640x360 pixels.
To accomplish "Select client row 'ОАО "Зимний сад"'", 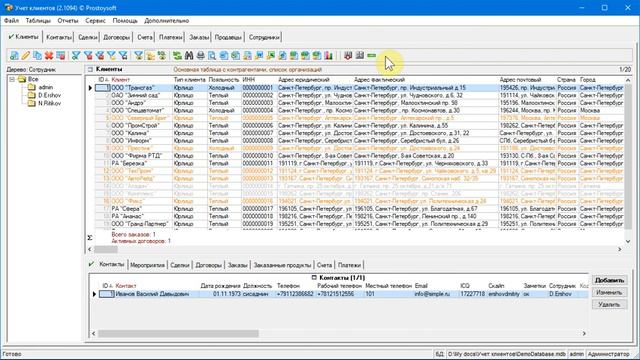I will (359, 95).
